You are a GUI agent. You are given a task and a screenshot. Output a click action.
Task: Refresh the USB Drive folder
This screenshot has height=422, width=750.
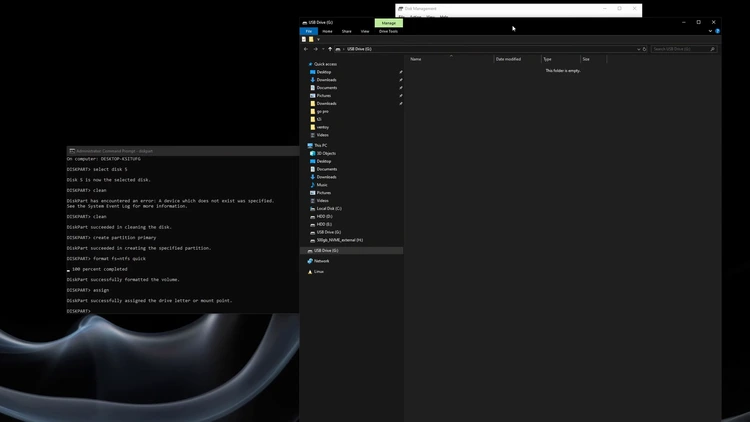pyautogui.click(x=644, y=49)
